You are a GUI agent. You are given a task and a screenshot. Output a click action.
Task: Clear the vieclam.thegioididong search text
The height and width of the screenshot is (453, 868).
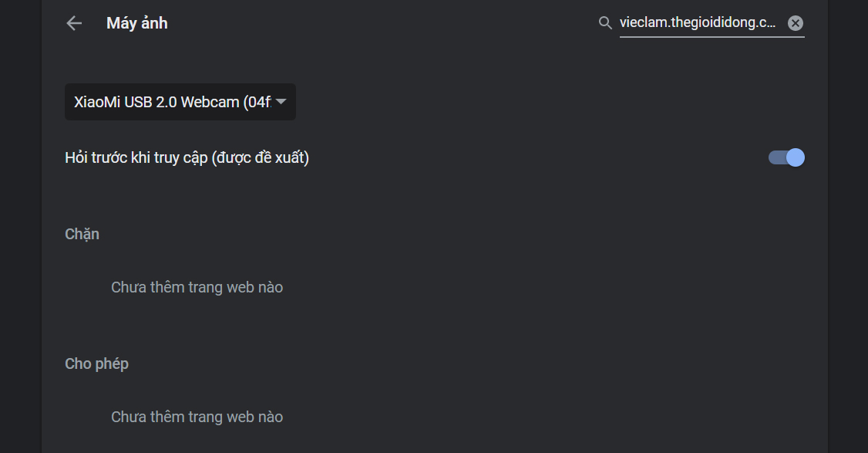[796, 22]
